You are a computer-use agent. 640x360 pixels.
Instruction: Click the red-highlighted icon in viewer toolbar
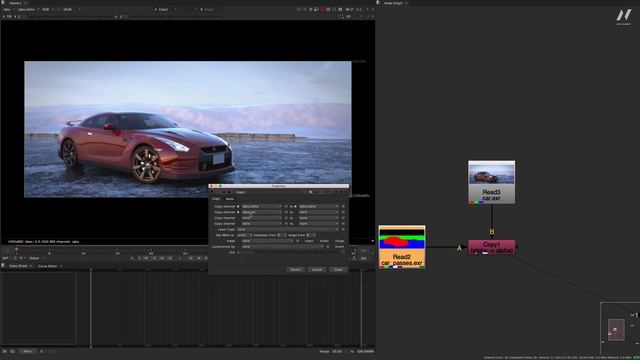click(x=322, y=9)
